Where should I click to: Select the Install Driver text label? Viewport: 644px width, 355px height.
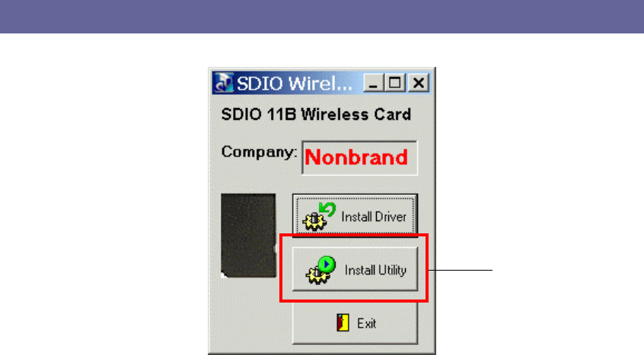point(374,217)
